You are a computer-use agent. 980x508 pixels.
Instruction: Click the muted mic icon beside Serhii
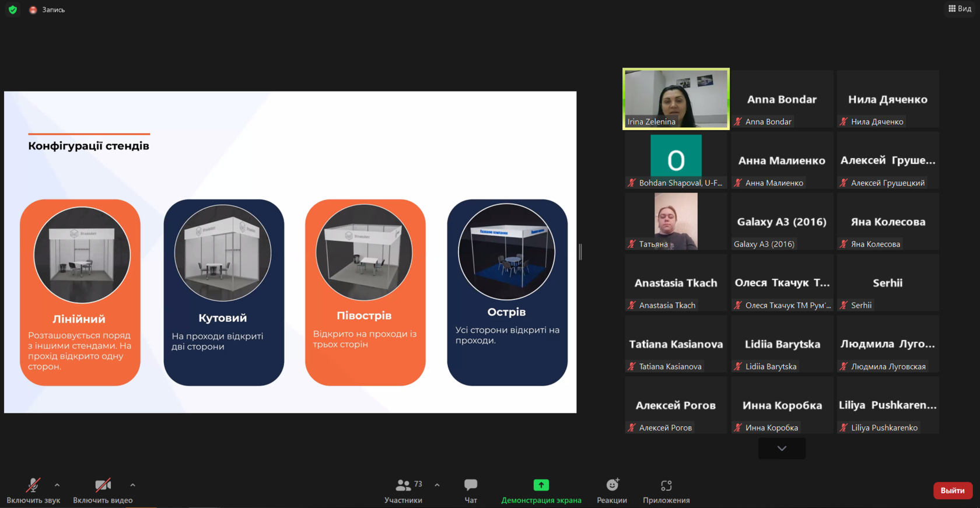tap(843, 305)
